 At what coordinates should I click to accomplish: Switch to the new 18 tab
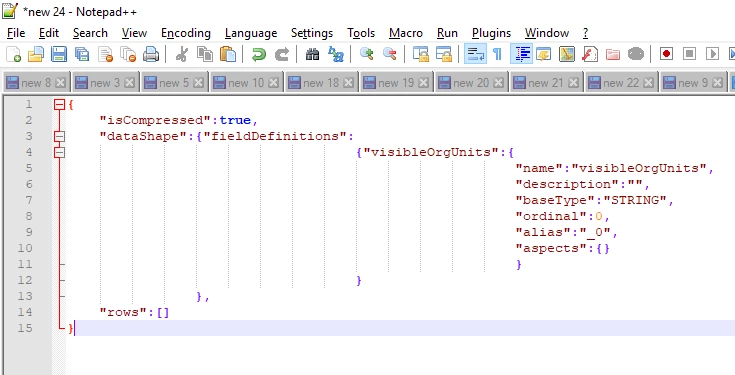321,83
